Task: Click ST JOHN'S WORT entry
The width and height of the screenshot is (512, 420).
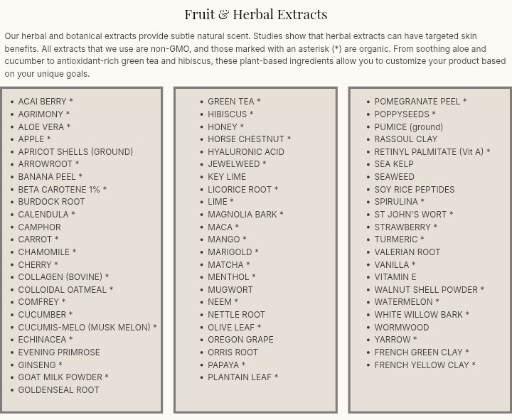Action: (x=413, y=215)
